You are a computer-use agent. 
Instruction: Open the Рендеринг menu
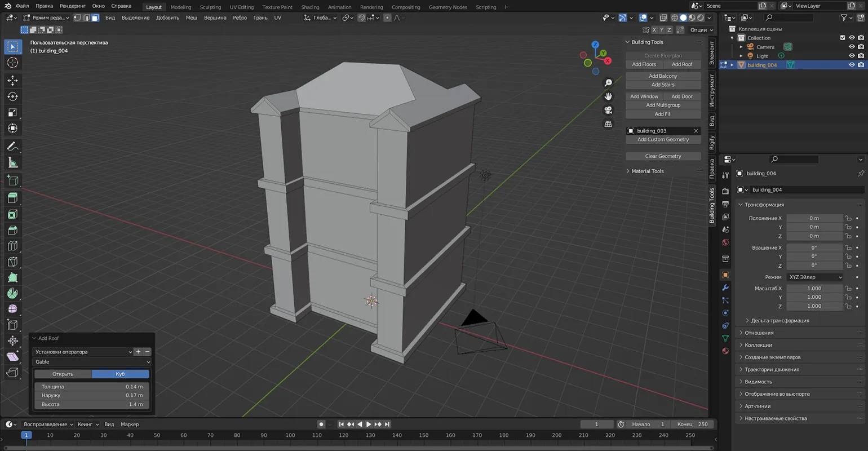[72, 6]
